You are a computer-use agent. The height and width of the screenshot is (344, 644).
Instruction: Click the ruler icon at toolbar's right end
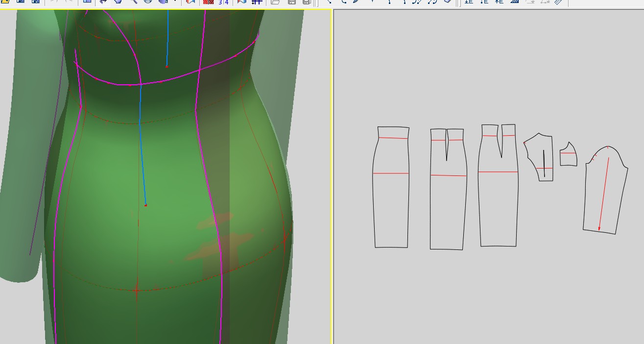[x=558, y=2]
